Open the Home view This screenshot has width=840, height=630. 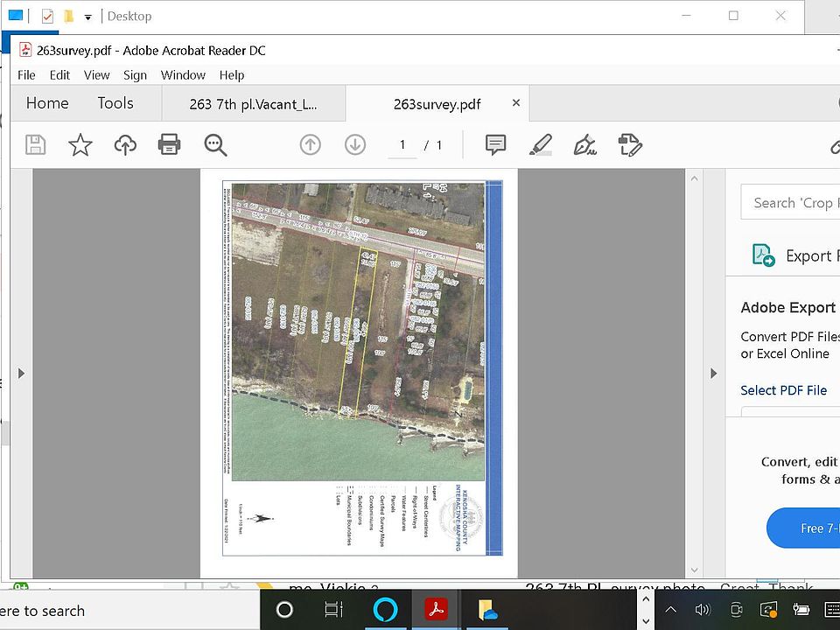(x=47, y=103)
